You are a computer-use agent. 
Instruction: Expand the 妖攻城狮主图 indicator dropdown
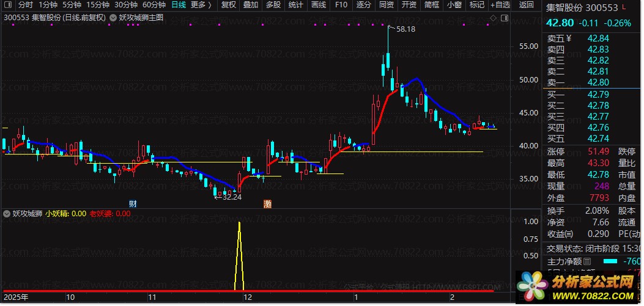click(x=114, y=18)
